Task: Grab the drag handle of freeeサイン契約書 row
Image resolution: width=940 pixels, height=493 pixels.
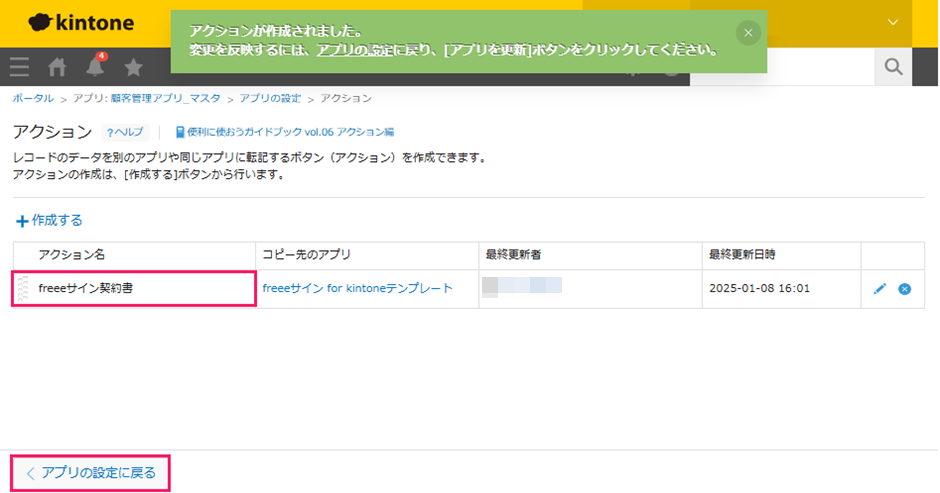Action: pos(23,288)
